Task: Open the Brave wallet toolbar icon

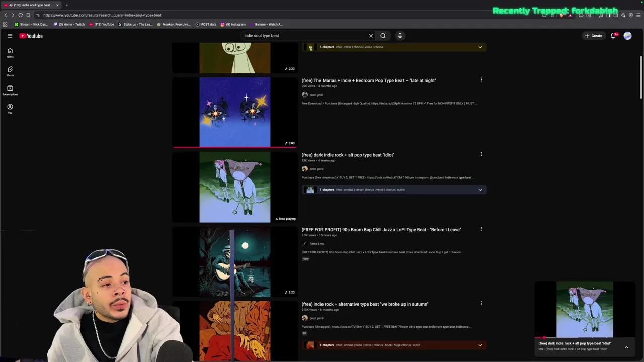Action: (x=616, y=15)
